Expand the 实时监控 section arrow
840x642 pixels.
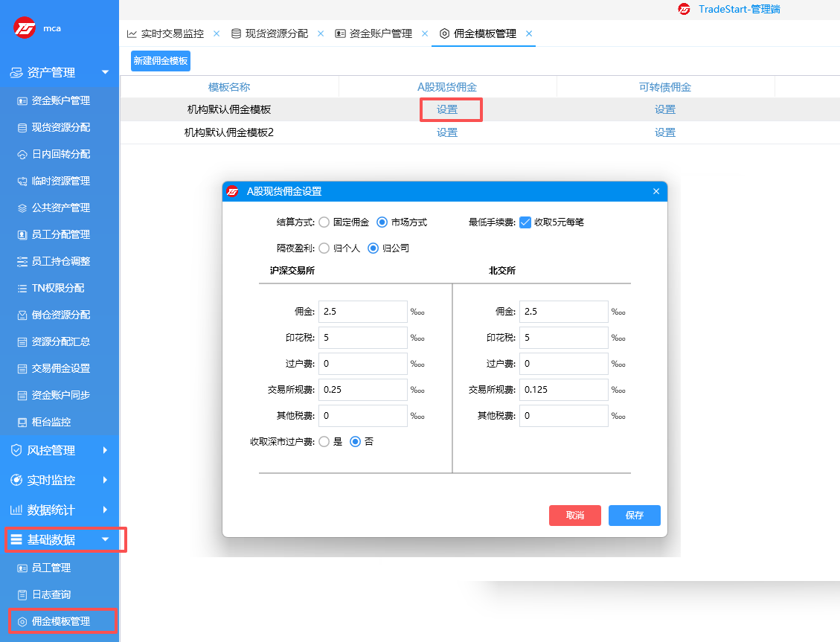point(105,480)
